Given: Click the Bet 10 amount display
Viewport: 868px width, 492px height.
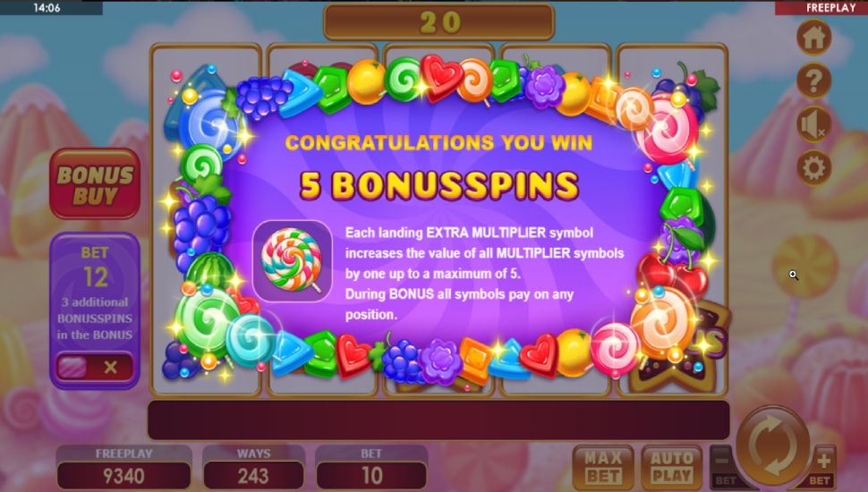Looking at the screenshot, I should coord(371,475).
